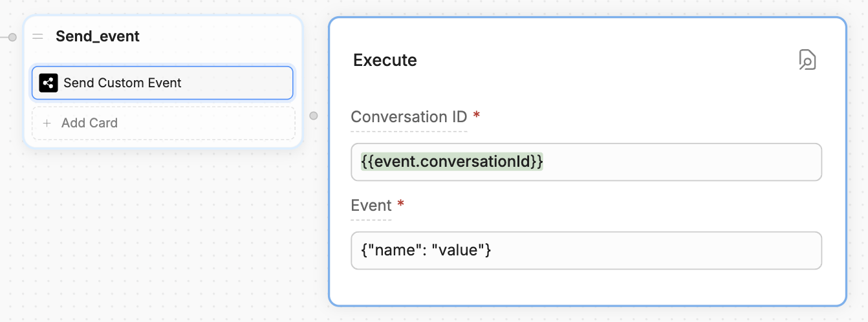Focus the Conversation ID input field
This screenshot has height=322, width=868.
679,162
